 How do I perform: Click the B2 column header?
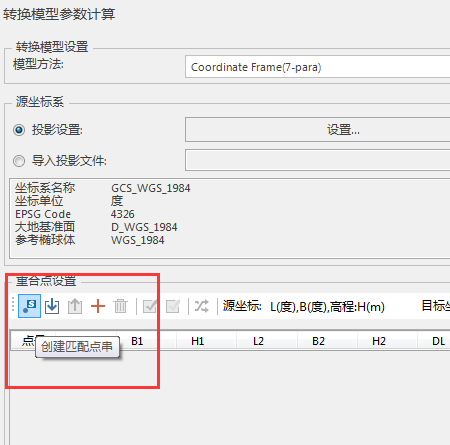pos(318,341)
